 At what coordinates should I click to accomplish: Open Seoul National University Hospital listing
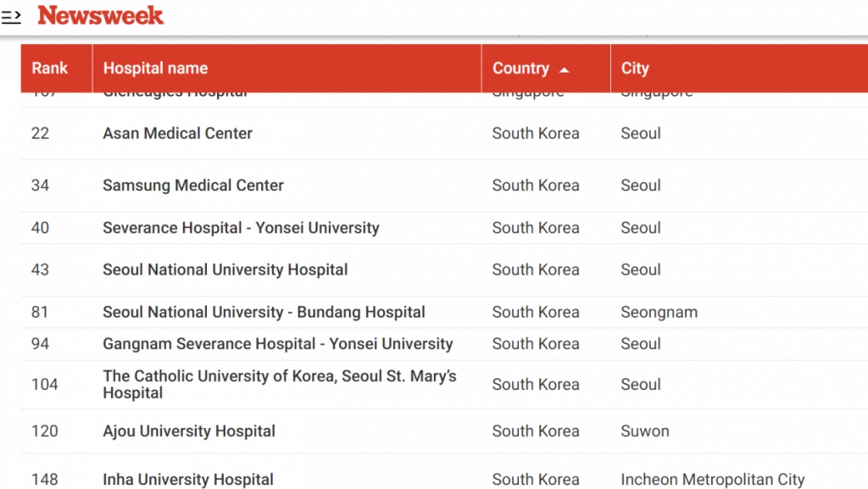click(x=224, y=270)
